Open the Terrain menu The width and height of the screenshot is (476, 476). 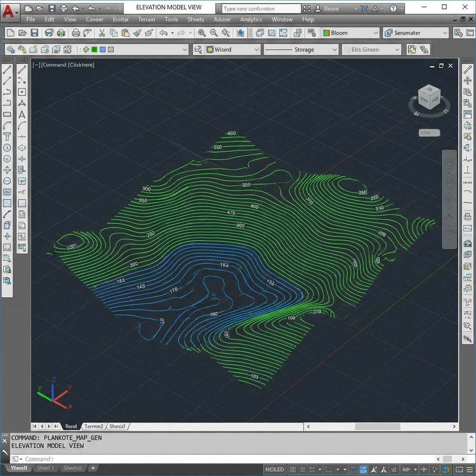click(146, 20)
